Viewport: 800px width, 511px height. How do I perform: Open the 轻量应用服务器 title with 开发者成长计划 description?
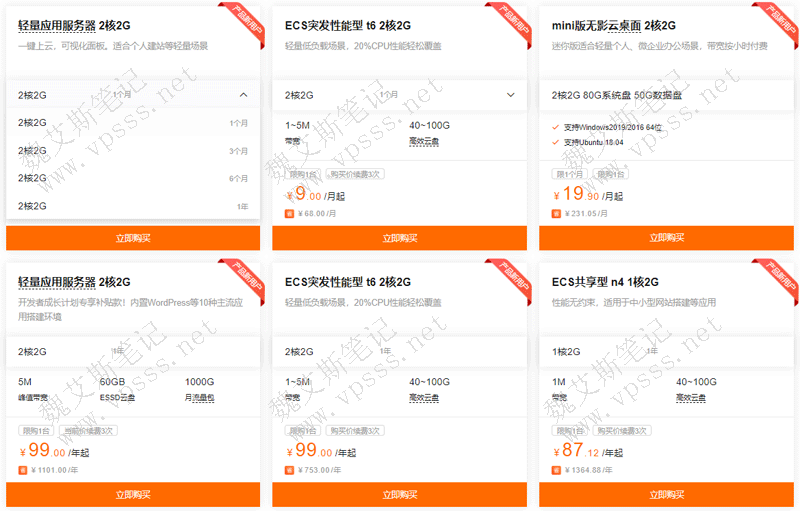[x=74, y=282]
